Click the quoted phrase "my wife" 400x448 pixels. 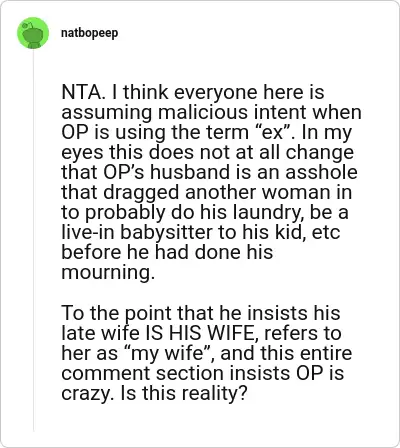166,353
